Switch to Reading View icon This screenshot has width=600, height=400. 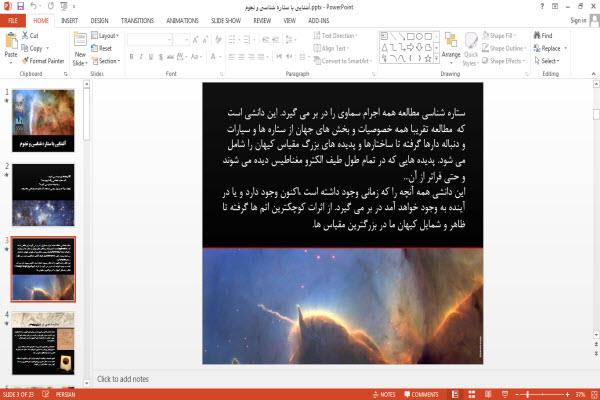coord(488,394)
